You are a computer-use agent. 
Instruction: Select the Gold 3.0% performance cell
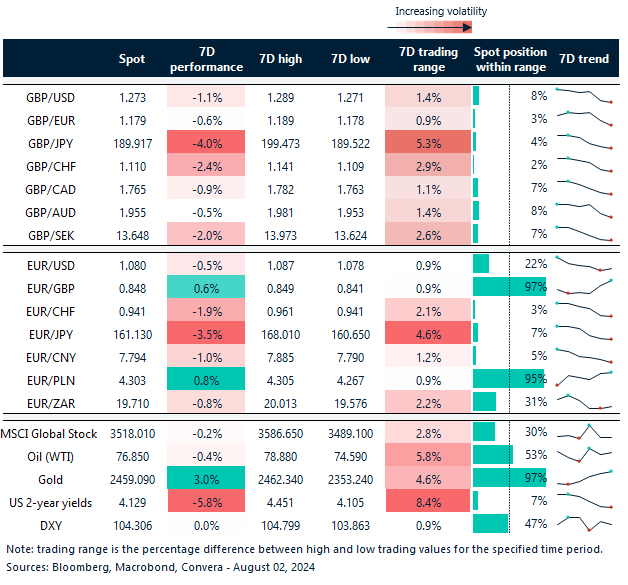tap(210, 477)
